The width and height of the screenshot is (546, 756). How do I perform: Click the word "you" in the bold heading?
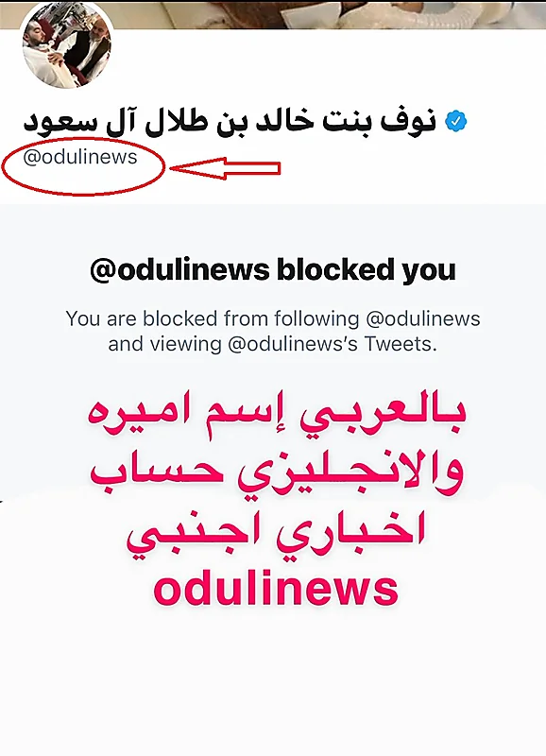tap(429, 271)
